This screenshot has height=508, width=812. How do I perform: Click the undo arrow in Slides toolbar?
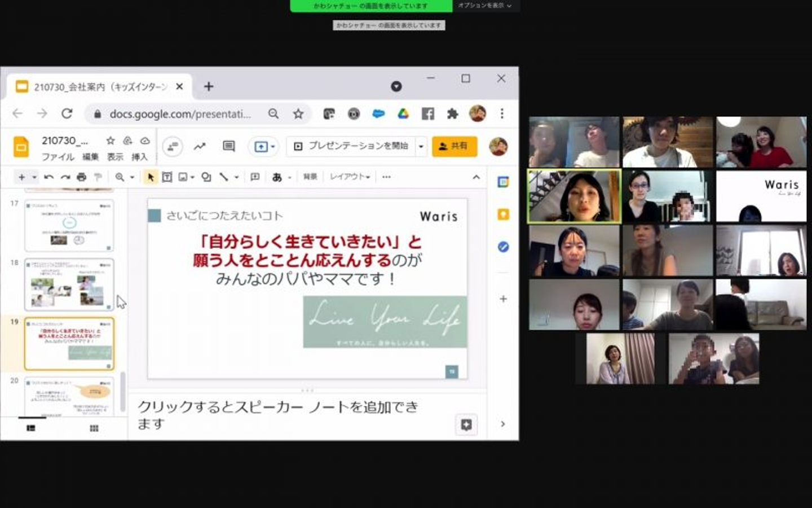(48, 177)
